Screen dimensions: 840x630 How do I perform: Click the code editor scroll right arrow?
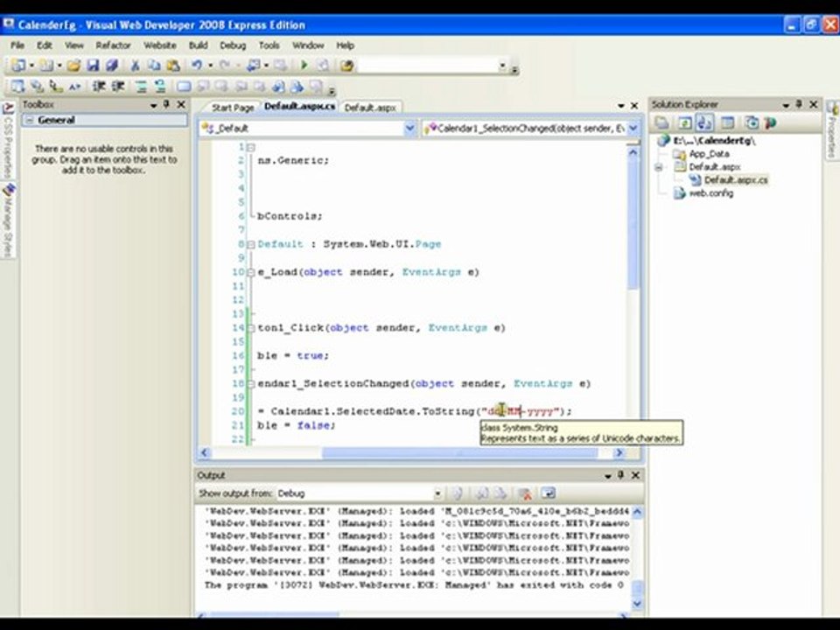(x=619, y=453)
